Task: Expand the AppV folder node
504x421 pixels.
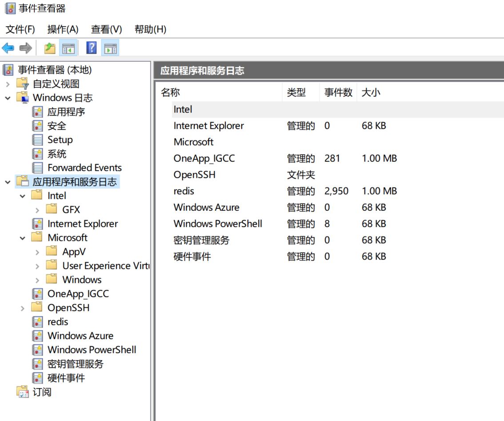Action: pyautogui.click(x=37, y=253)
